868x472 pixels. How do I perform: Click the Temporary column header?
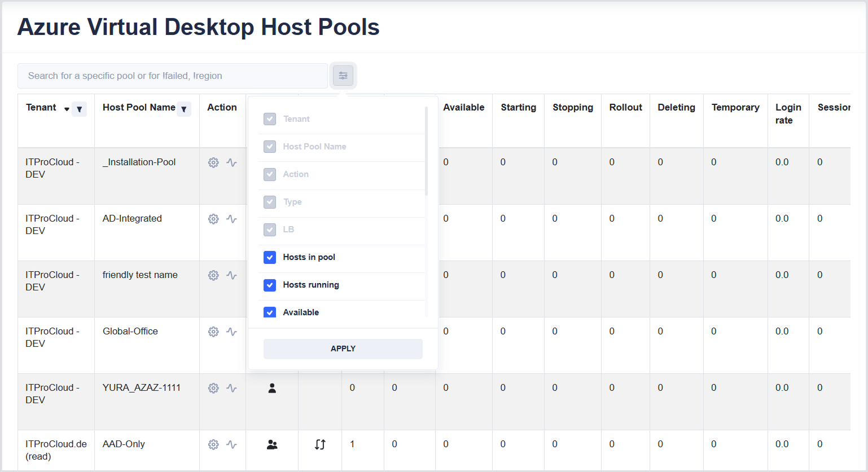[735, 107]
